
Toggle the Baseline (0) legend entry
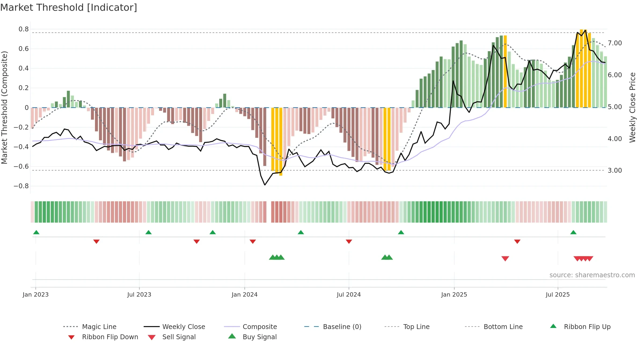[333, 327]
